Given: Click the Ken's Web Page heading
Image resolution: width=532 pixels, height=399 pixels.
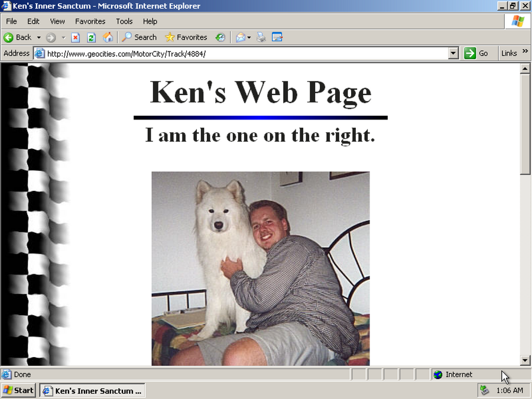Looking at the screenshot, I should 261,92.
